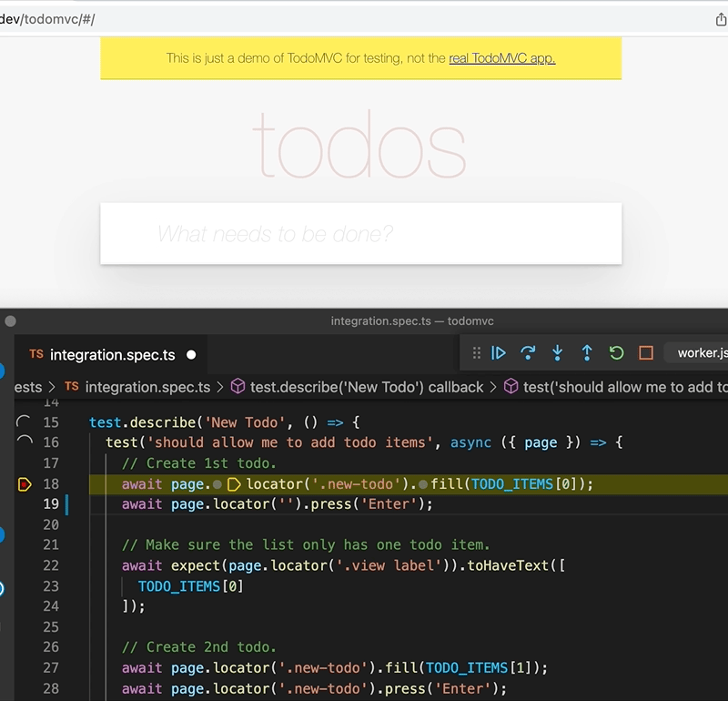Open the real TodoMVC app link
The width and height of the screenshot is (728, 701).
click(502, 58)
